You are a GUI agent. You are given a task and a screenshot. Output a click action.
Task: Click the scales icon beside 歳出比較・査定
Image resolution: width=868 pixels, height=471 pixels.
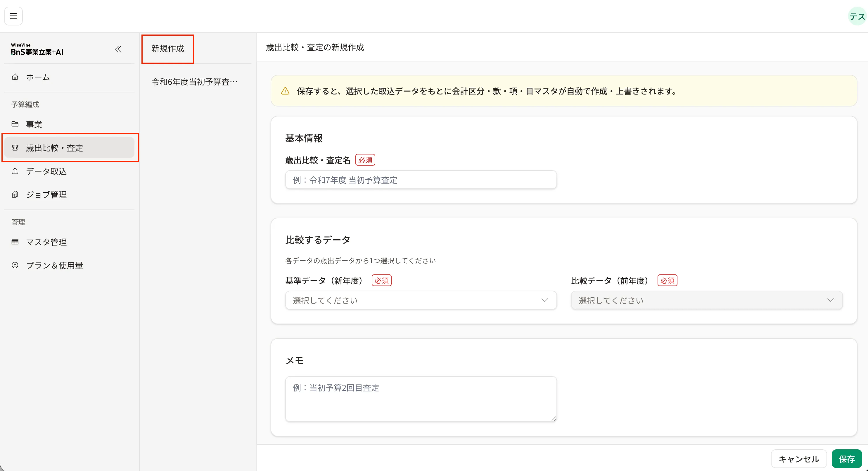point(15,148)
